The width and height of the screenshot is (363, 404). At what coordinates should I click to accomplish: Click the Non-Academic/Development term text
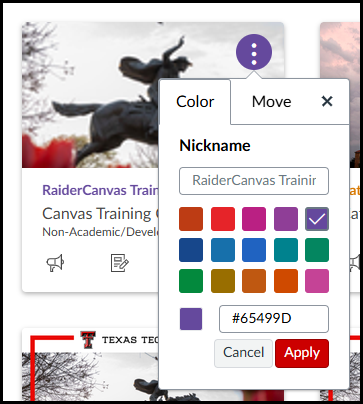(x=100, y=232)
